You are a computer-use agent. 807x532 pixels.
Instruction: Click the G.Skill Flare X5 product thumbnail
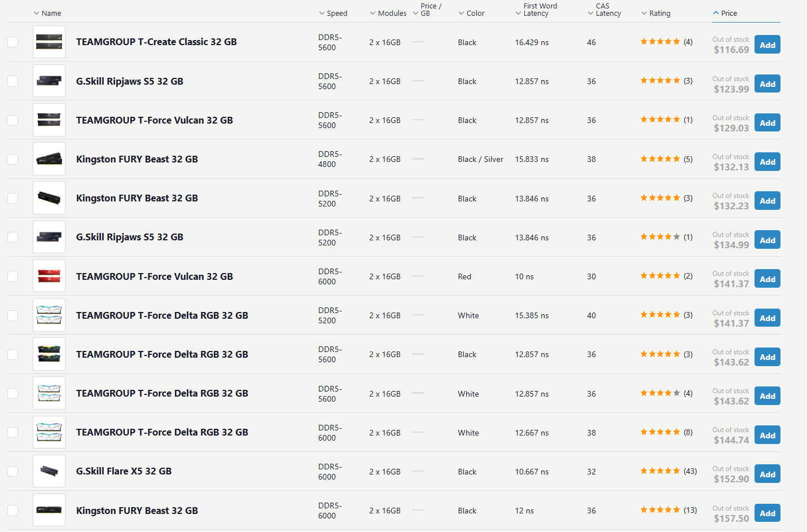[x=49, y=471]
